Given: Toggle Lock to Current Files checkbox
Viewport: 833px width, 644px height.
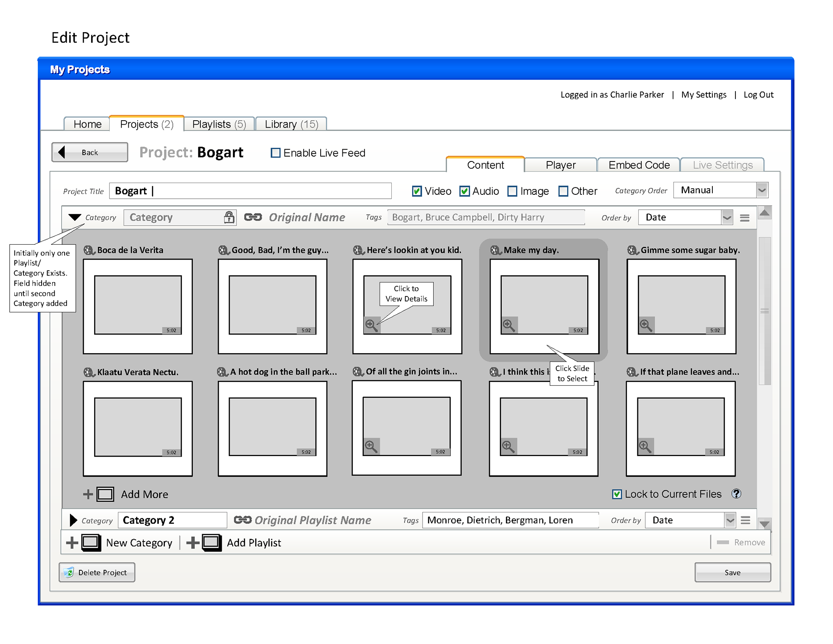Looking at the screenshot, I should tap(617, 494).
